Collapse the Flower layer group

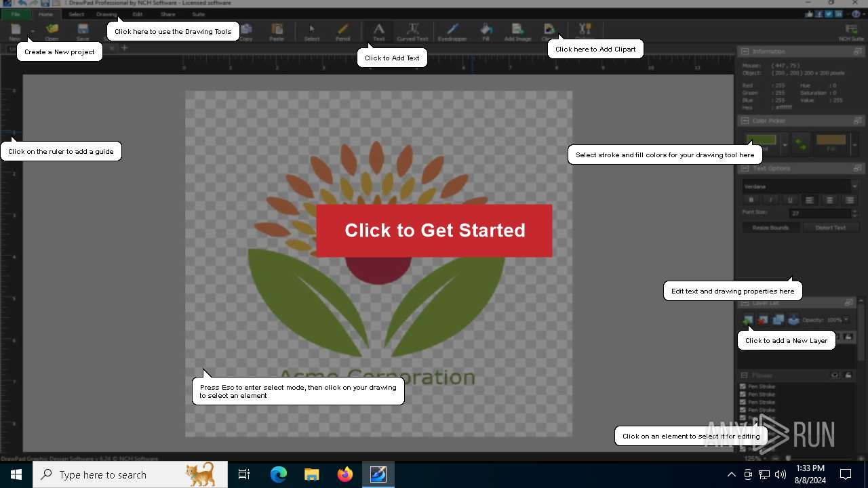[744, 375]
